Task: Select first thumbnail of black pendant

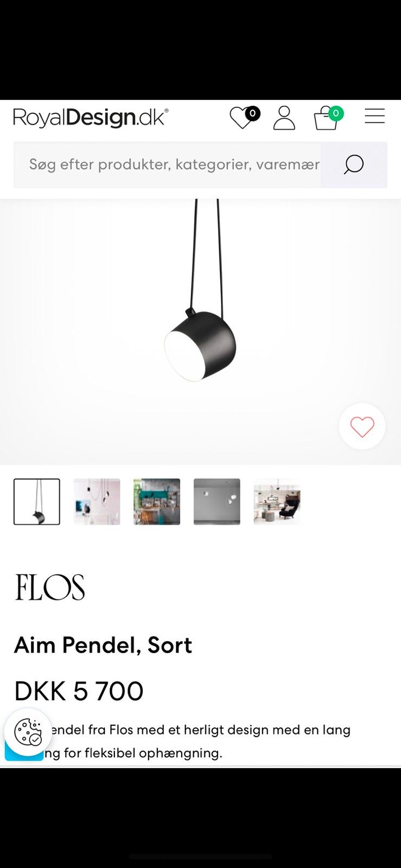Action: [37, 502]
